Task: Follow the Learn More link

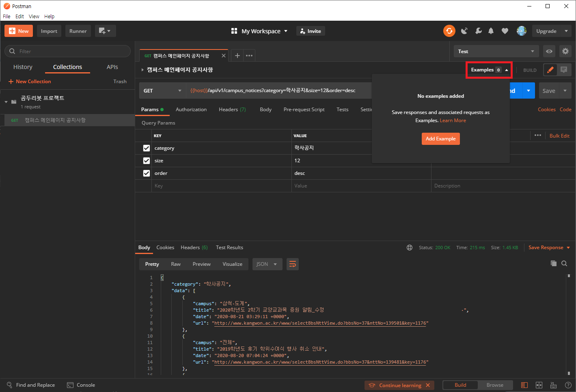Action: coord(453,121)
